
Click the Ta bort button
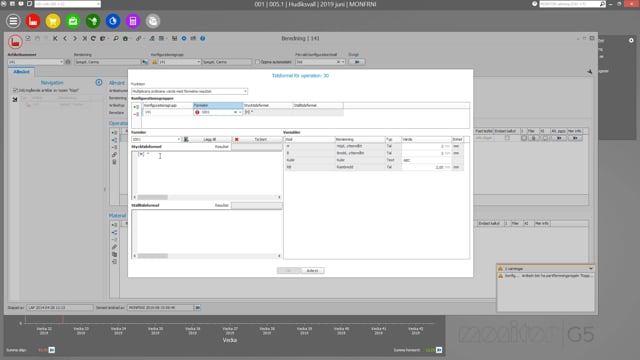(257, 140)
